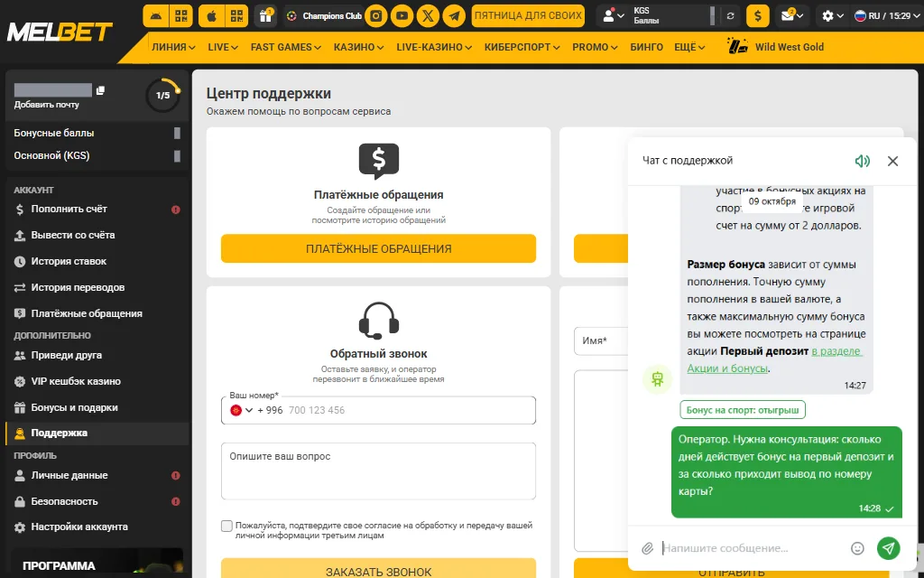Open the gift box bonuses icon
The width and height of the screenshot is (924, 578).
point(266,16)
